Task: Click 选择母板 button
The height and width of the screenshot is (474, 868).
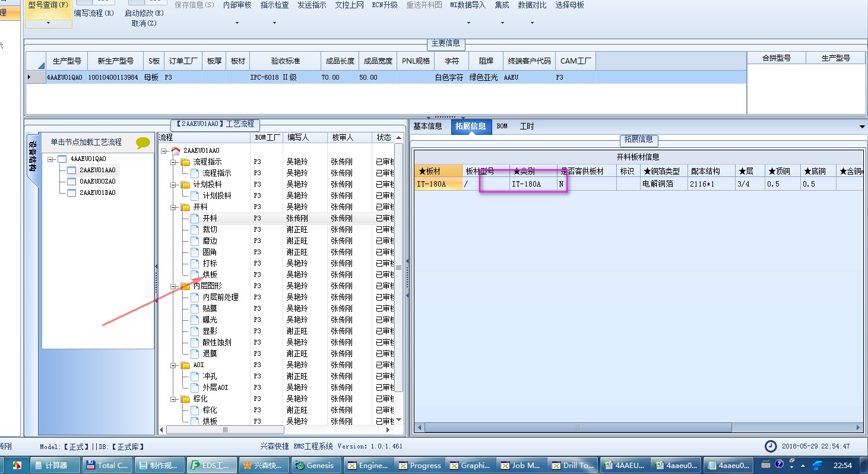Action: point(570,5)
